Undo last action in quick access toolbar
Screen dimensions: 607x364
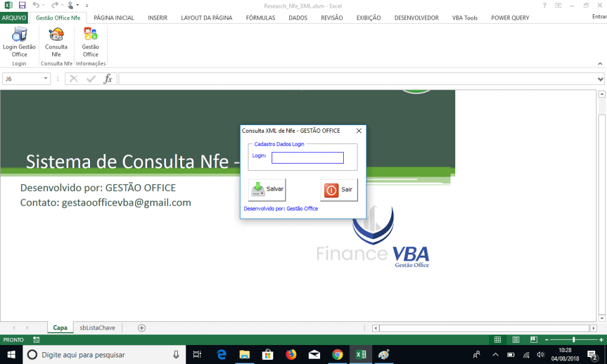36,5
